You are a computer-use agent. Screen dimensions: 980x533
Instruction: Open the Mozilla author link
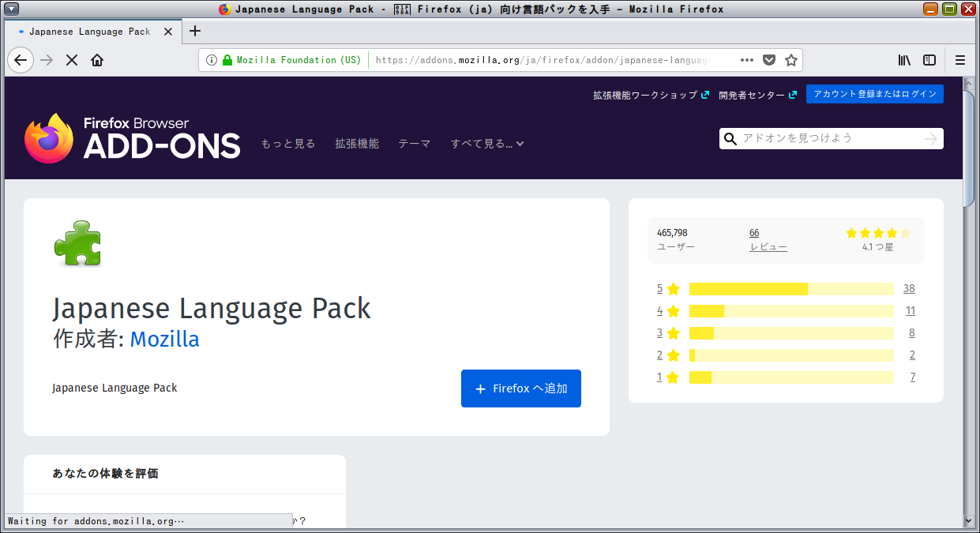click(165, 340)
